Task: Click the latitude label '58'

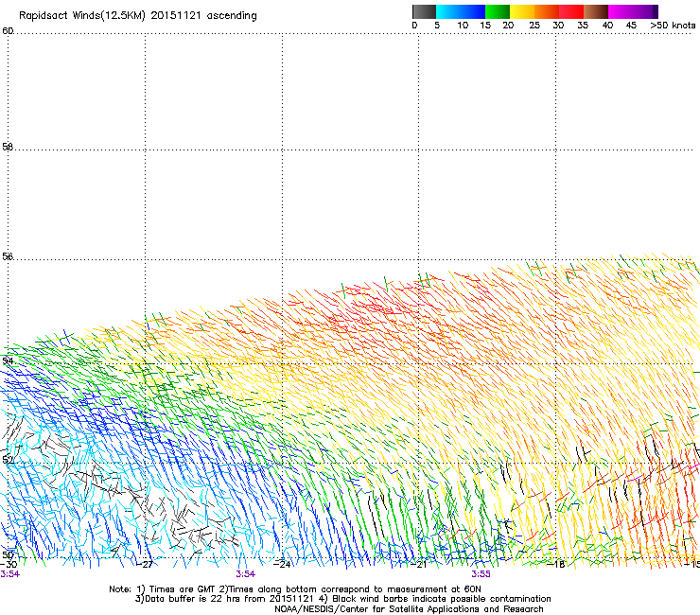Action: [8, 147]
